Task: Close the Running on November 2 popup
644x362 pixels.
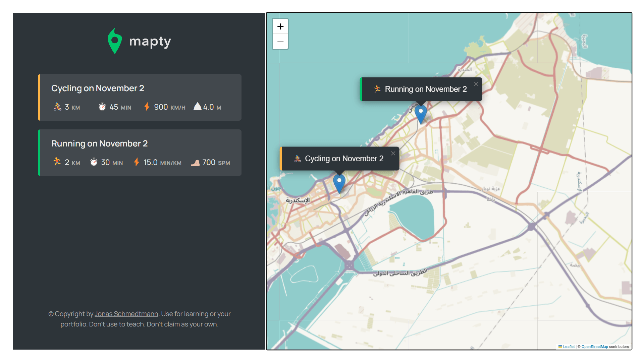Action: [476, 84]
